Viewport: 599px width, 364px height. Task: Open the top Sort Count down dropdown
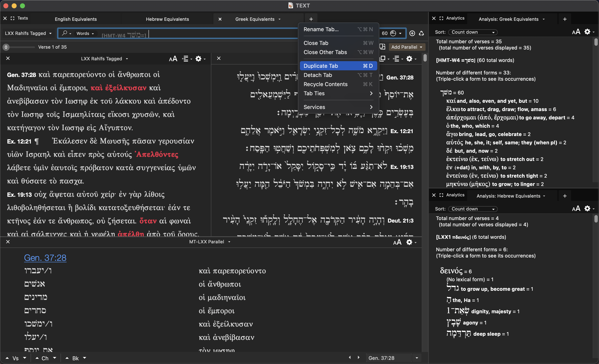473,32
